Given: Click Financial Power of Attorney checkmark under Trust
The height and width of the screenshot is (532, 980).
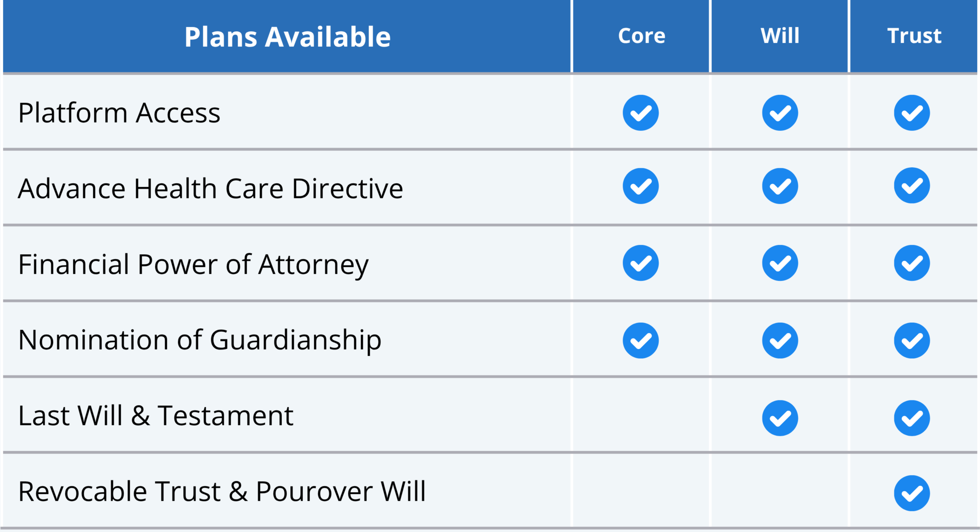Looking at the screenshot, I should tap(912, 263).
